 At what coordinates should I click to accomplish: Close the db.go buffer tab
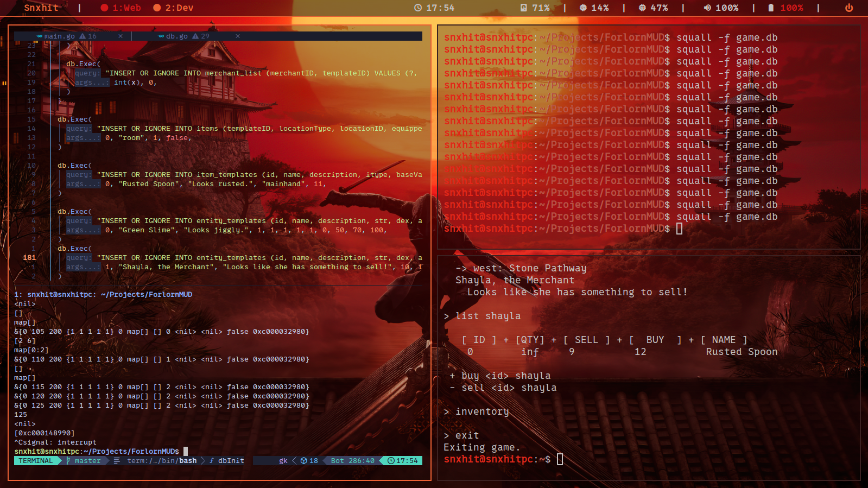click(238, 36)
